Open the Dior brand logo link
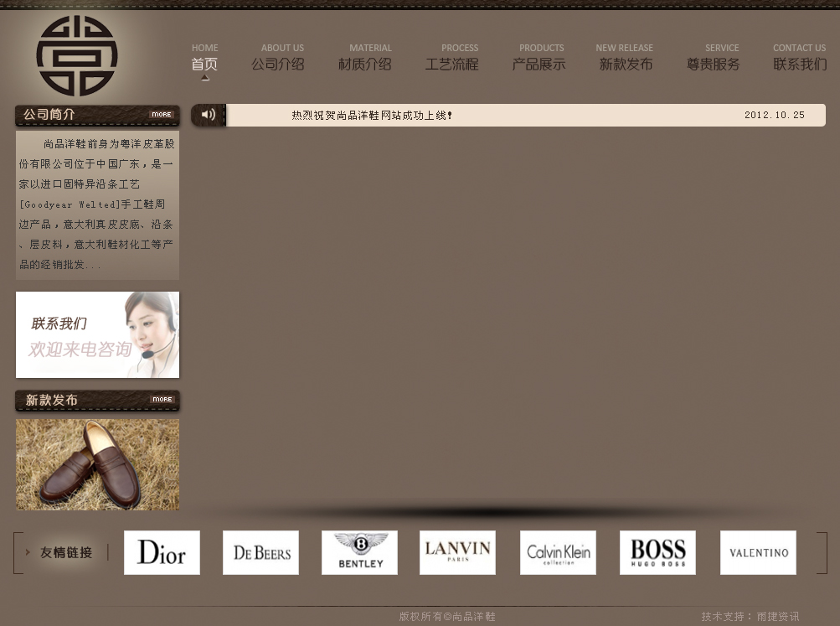The width and height of the screenshot is (840, 626). (162, 552)
